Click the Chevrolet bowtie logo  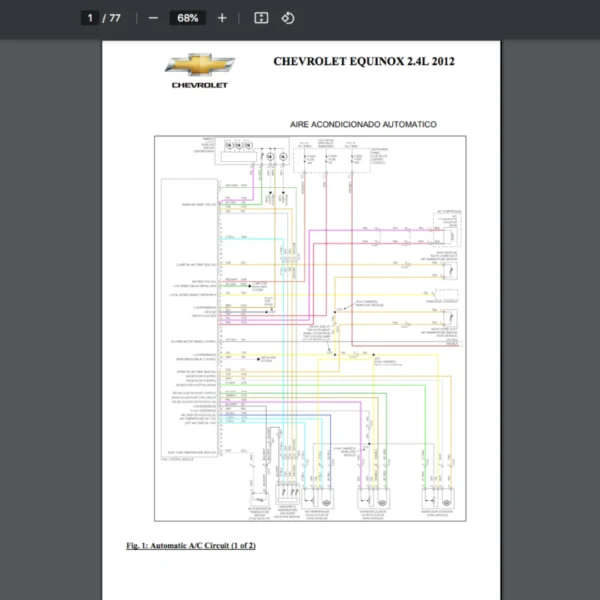pos(200,66)
